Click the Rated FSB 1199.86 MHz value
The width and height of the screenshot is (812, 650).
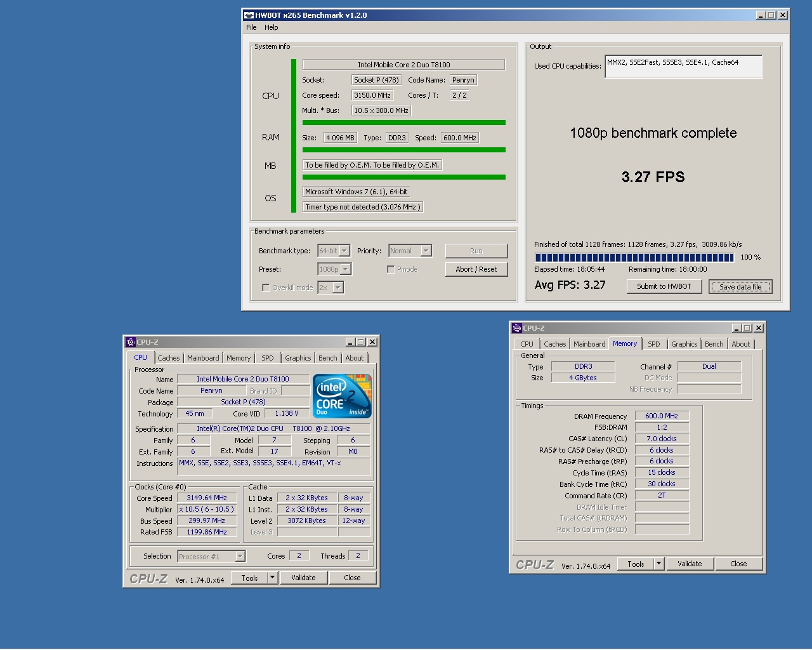click(x=207, y=532)
